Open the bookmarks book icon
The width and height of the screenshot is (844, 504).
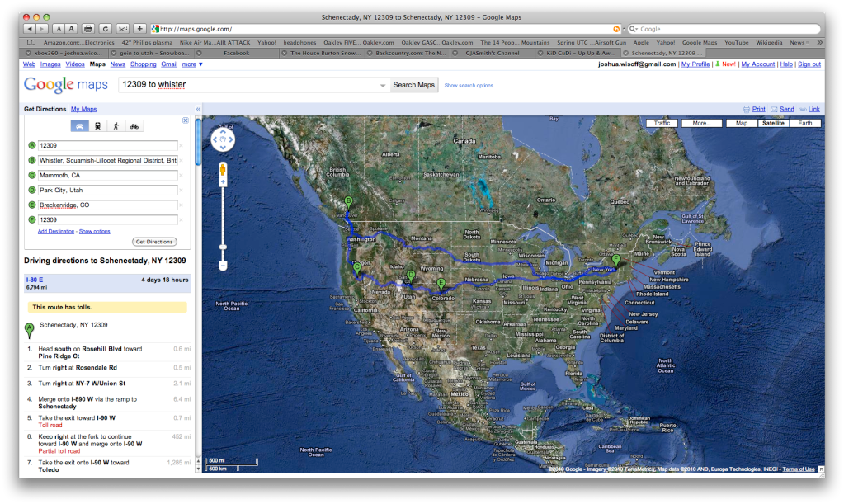31,43
